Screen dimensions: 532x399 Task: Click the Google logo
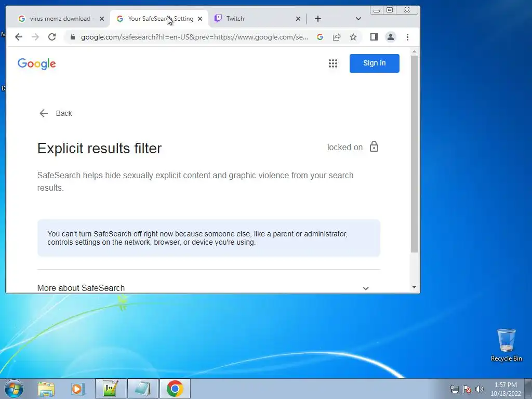pos(37,64)
